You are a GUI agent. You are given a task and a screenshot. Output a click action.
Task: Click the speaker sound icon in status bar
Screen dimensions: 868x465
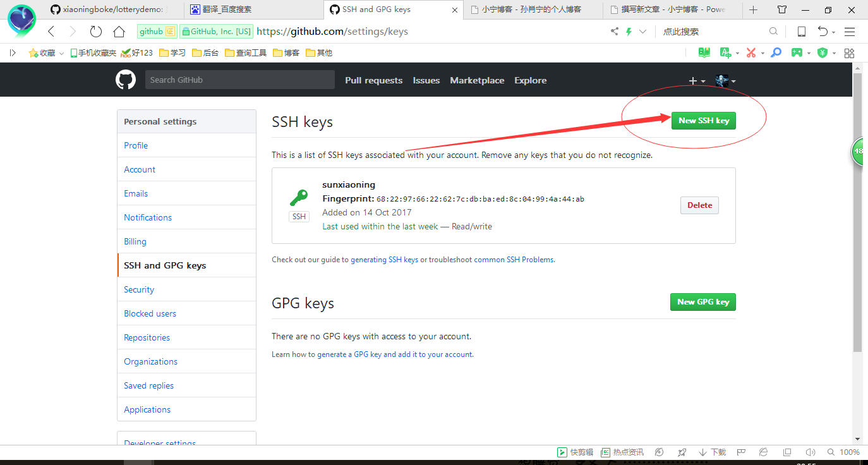click(811, 452)
